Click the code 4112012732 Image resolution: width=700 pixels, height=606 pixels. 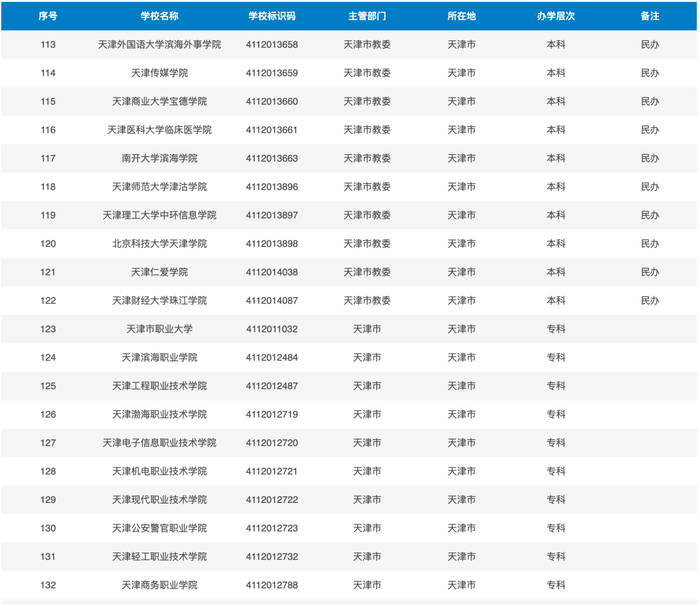point(272,557)
